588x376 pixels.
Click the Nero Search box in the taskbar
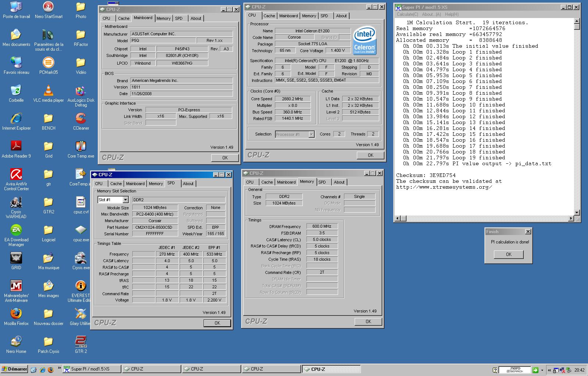515,370
